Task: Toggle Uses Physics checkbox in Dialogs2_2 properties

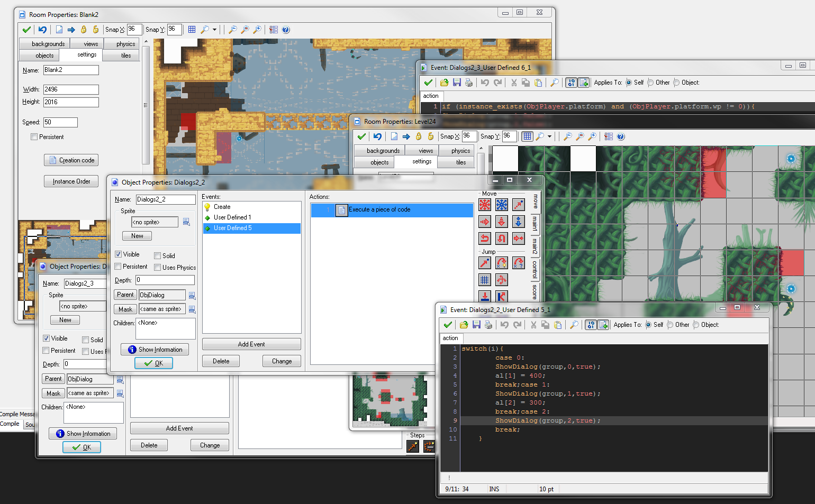Action: point(158,268)
